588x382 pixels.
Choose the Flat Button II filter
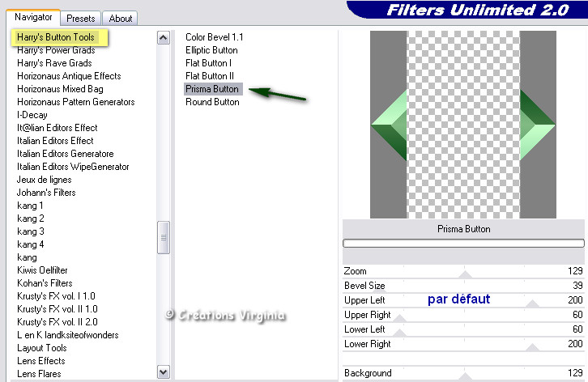[x=210, y=76]
